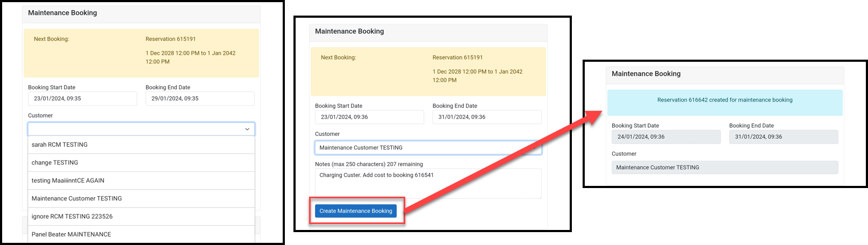Screen dimensions: 868x245
Task: Click Reservation 616642 created notification banner
Action: (725, 102)
